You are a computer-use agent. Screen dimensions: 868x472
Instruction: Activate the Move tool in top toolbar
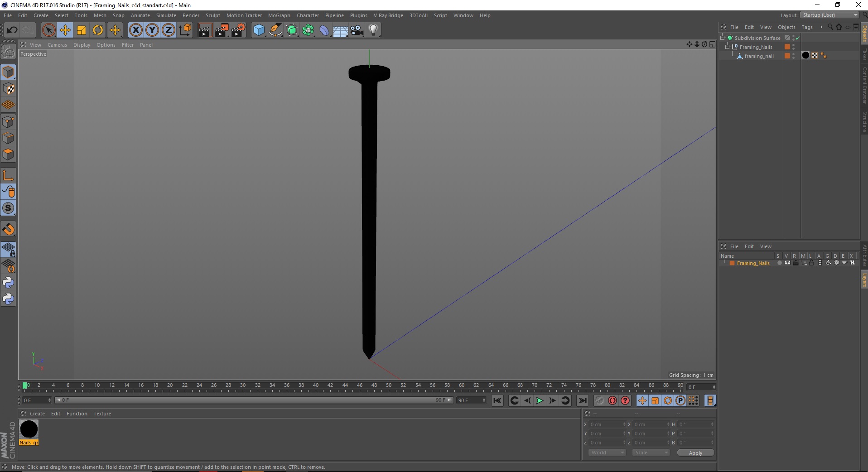[65, 30]
